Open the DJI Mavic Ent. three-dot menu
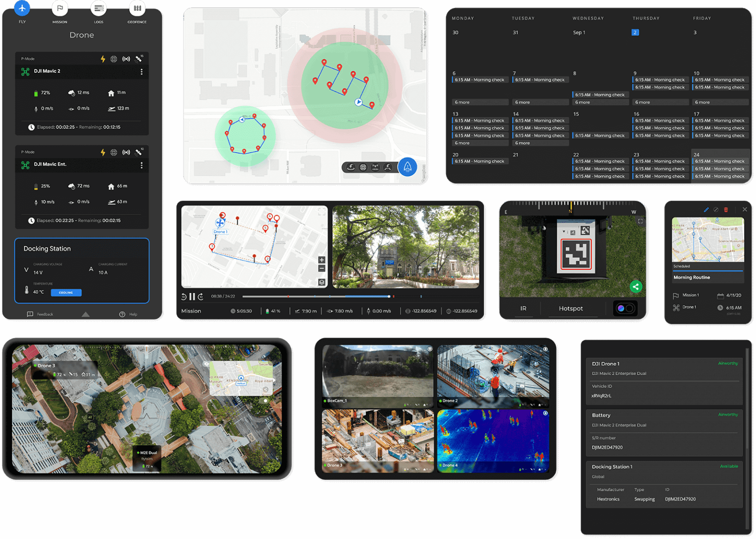The height and width of the screenshot is (539, 756). [x=142, y=165]
